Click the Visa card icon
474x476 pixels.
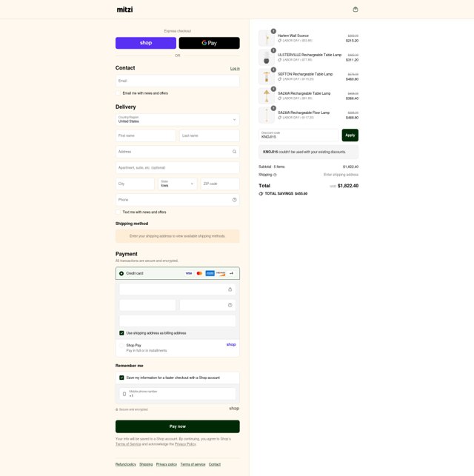coord(189,273)
